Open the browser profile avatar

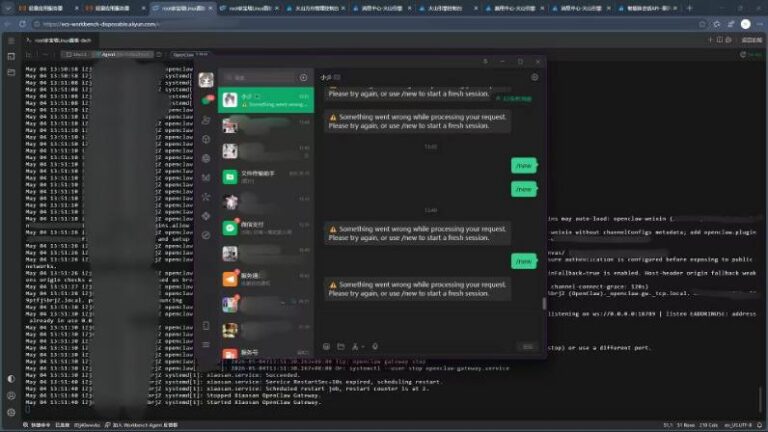pyautogui.click(x=745, y=24)
